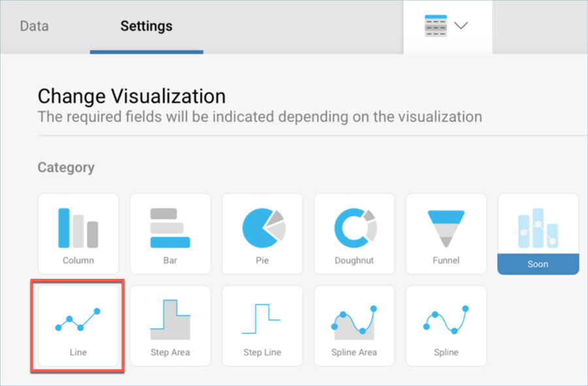Click the Change Visualization heading
Screen dimensions: 588x386
click(131, 96)
